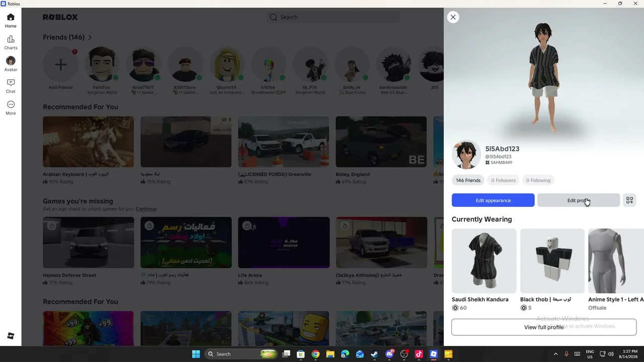Focus the Roblox search field
Viewport: 644px width, 362px height.
coord(334,17)
